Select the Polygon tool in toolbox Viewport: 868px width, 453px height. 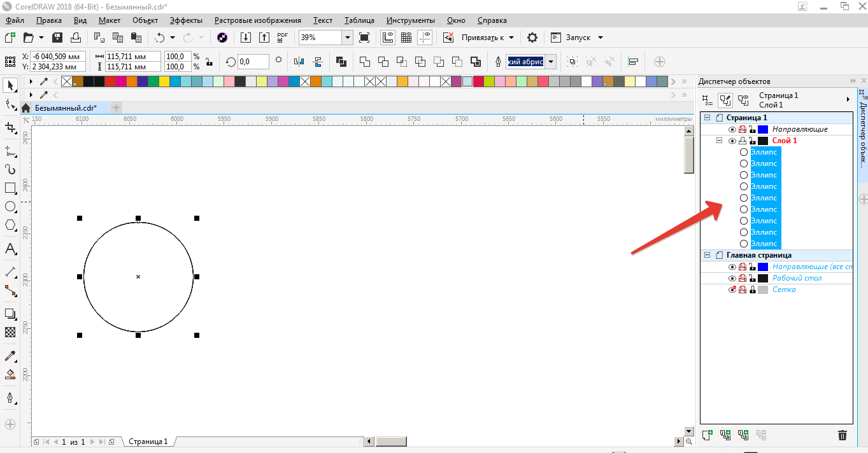click(x=10, y=225)
